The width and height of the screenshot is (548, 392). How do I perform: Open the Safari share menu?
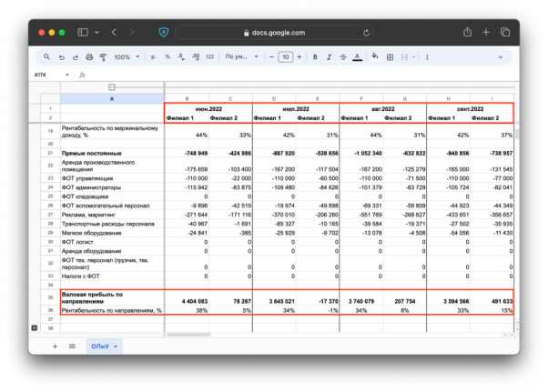[x=467, y=32]
